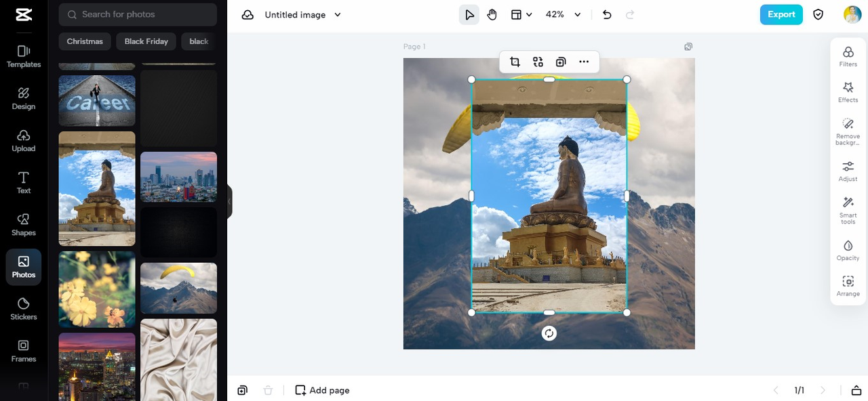868x401 pixels.
Task: Click the duplicate page icon above canvas
Action: click(688, 47)
